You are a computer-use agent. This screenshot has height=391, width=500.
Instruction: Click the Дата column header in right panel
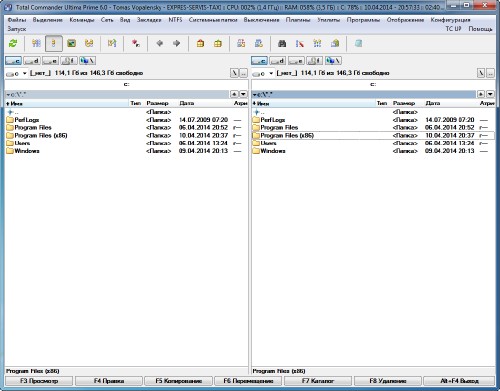(433, 103)
